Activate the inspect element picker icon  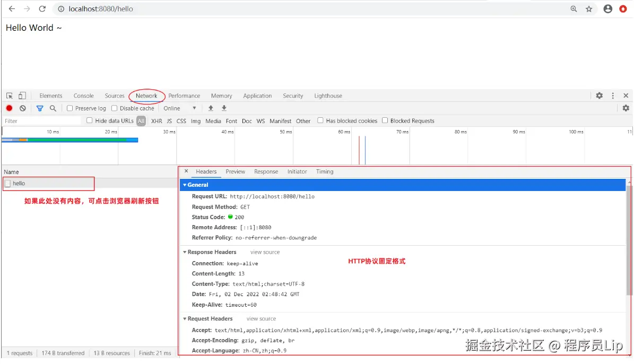10,96
